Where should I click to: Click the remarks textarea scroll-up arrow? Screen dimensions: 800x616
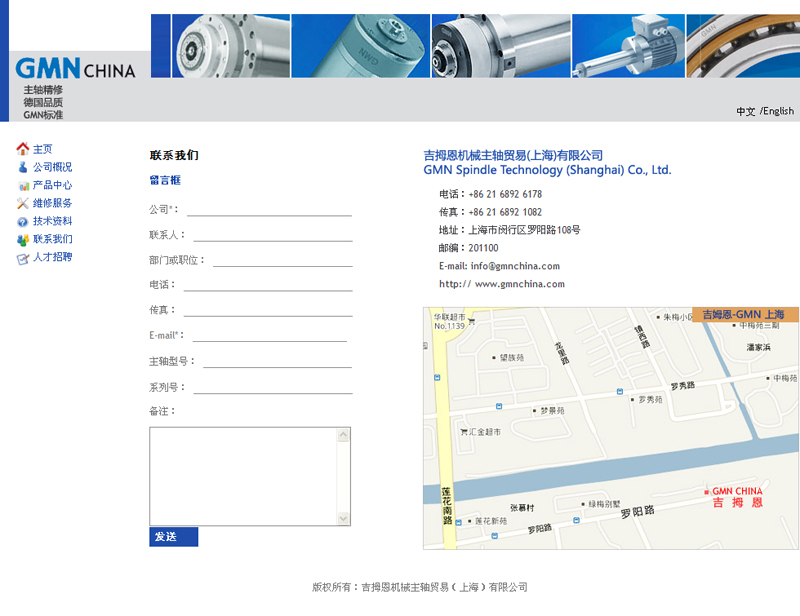coord(343,435)
